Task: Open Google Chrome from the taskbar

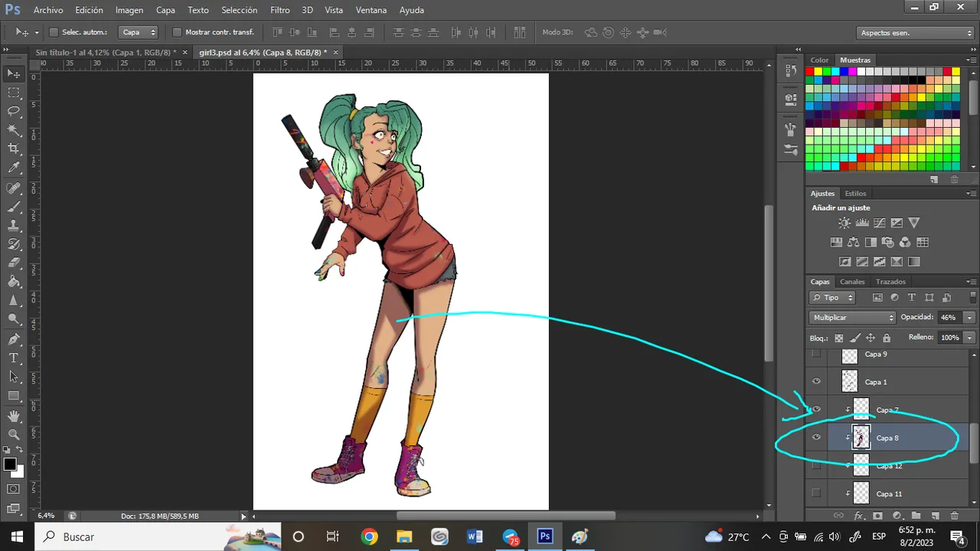Action: point(370,536)
